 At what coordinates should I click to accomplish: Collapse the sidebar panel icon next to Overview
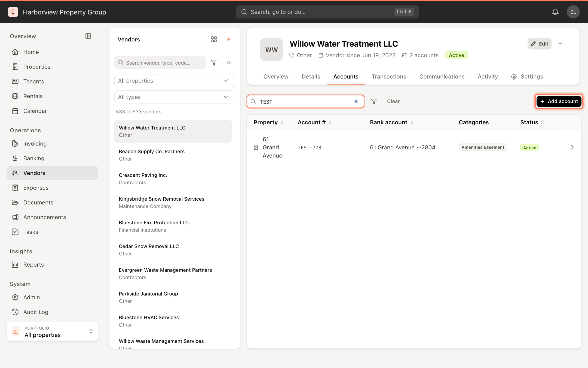(88, 36)
